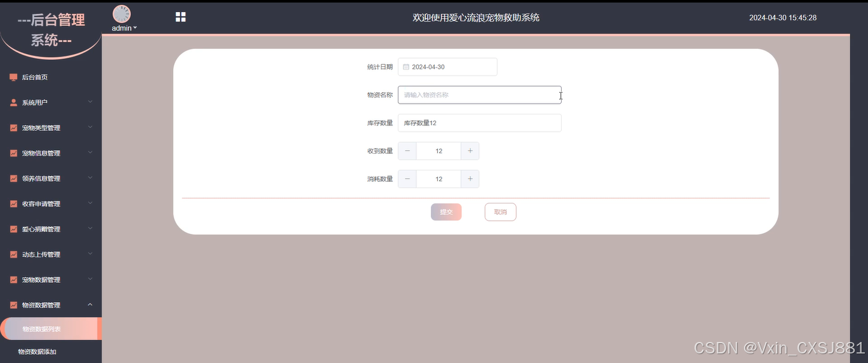Image resolution: width=868 pixels, height=363 pixels.
Task: Decrease 收到数量 with the minus button
Action: tap(407, 151)
